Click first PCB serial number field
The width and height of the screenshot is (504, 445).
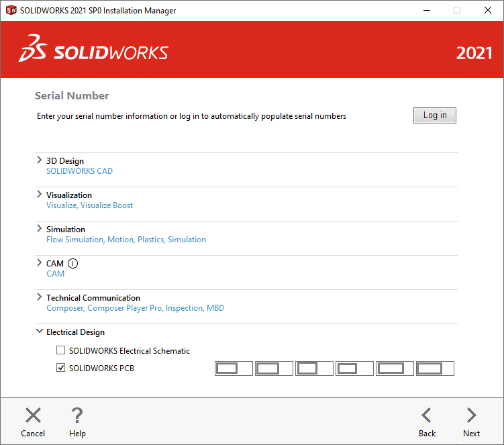[234, 368]
